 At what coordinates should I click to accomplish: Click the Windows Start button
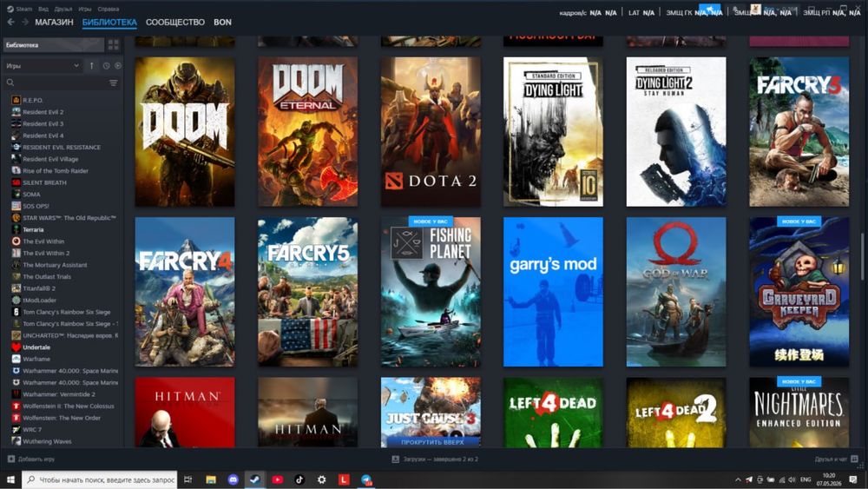[10, 479]
